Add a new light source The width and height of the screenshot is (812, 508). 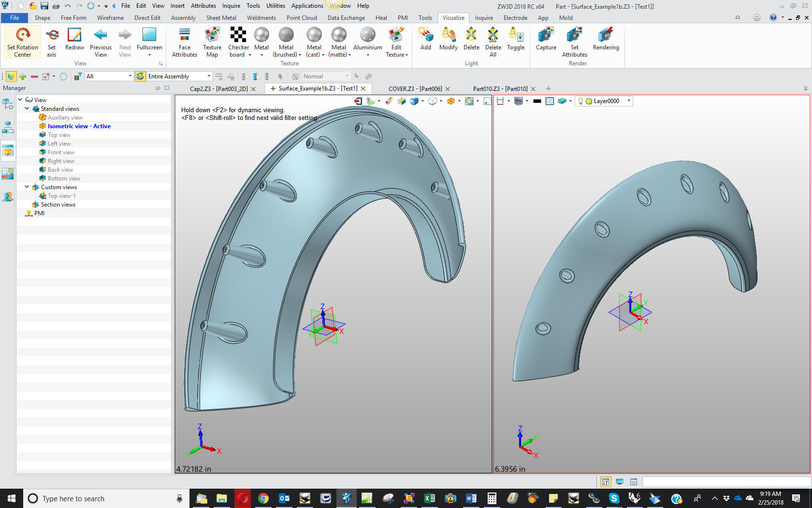pyautogui.click(x=426, y=39)
